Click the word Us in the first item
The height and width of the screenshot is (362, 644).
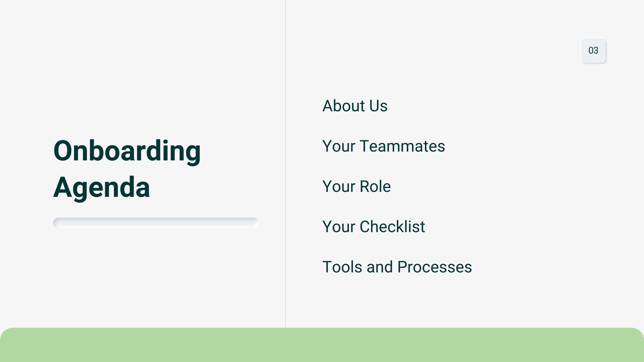click(378, 106)
